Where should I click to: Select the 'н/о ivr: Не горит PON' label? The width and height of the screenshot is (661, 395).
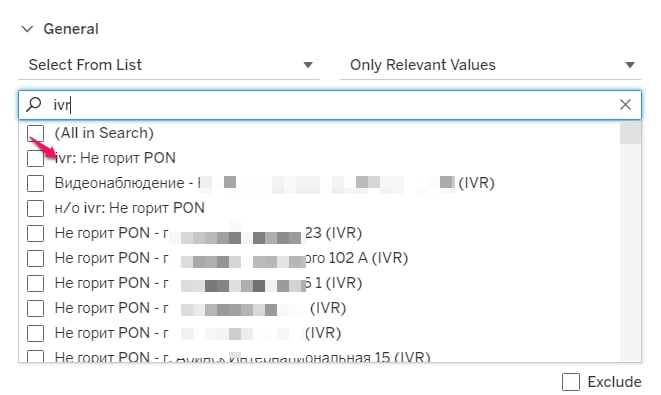pos(129,208)
